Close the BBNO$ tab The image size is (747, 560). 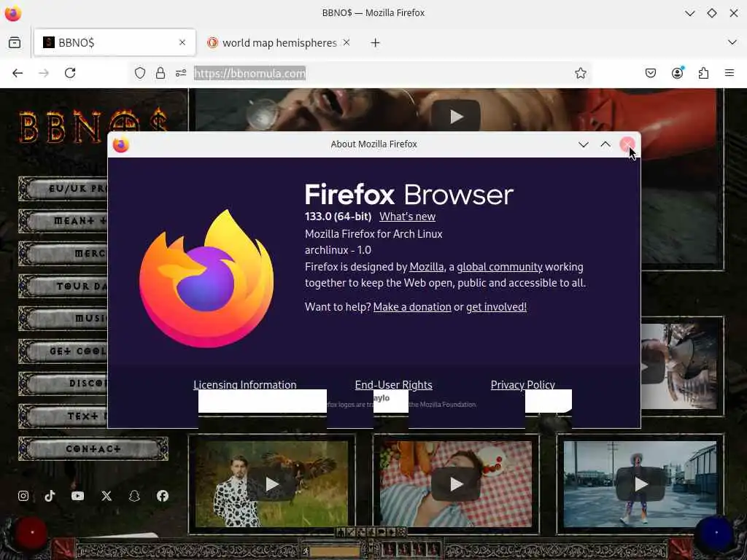pos(182,42)
